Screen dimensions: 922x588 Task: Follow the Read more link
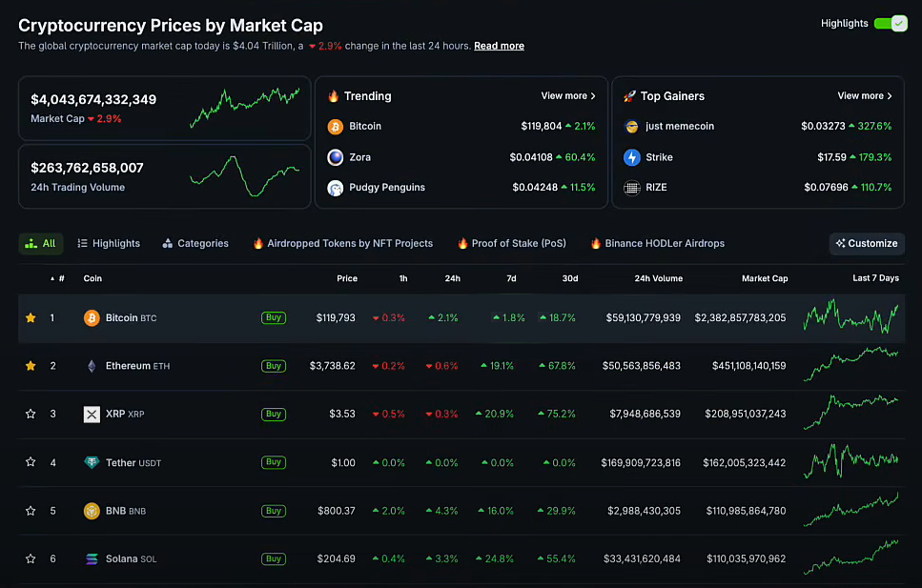(x=499, y=46)
